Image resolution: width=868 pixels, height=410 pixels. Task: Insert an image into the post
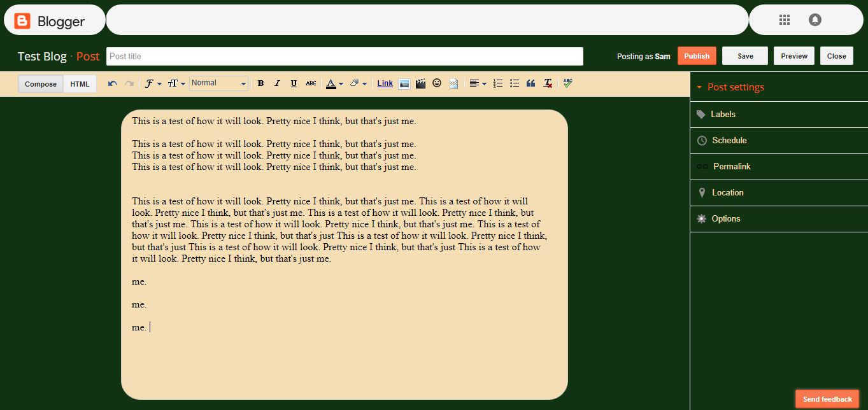pos(404,83)
